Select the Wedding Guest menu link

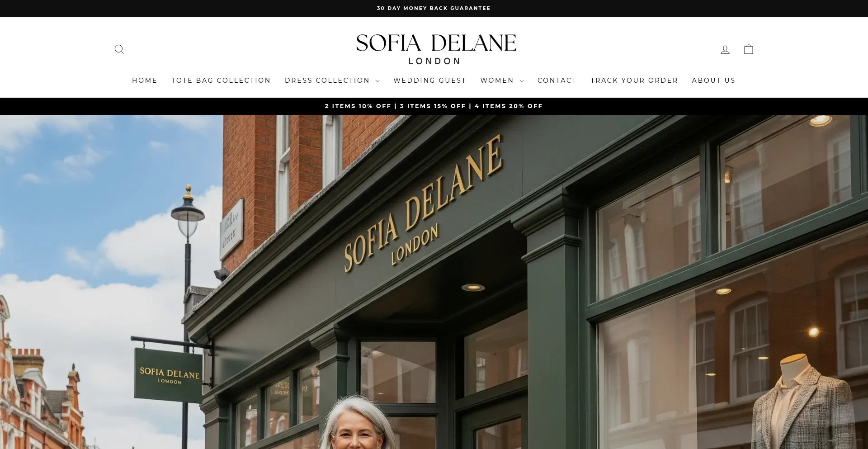tap(430, 80)
